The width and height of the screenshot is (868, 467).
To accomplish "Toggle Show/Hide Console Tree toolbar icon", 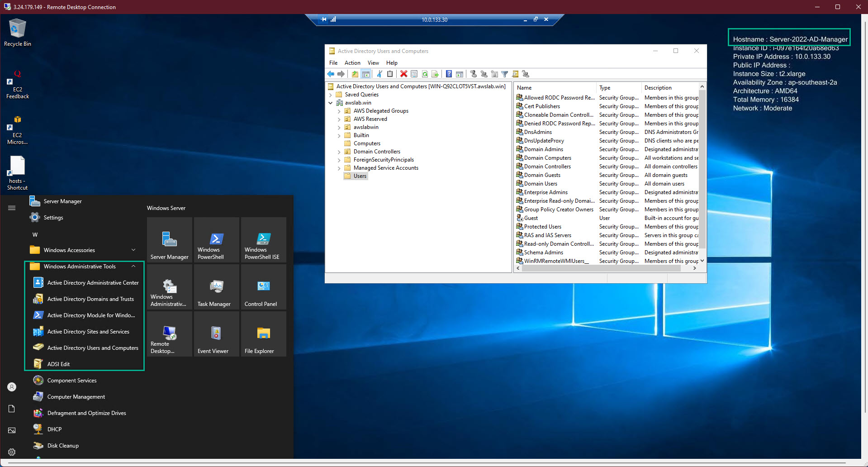I will click(x=365, y=74).
